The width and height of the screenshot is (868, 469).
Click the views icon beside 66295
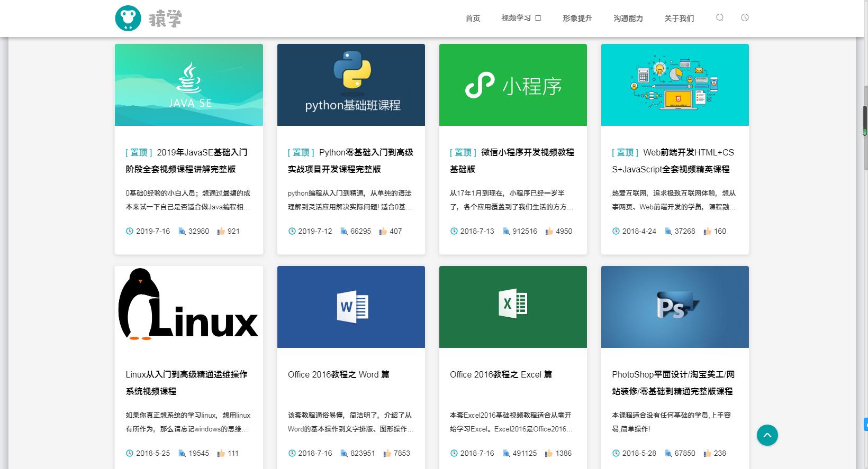point(344,231)
